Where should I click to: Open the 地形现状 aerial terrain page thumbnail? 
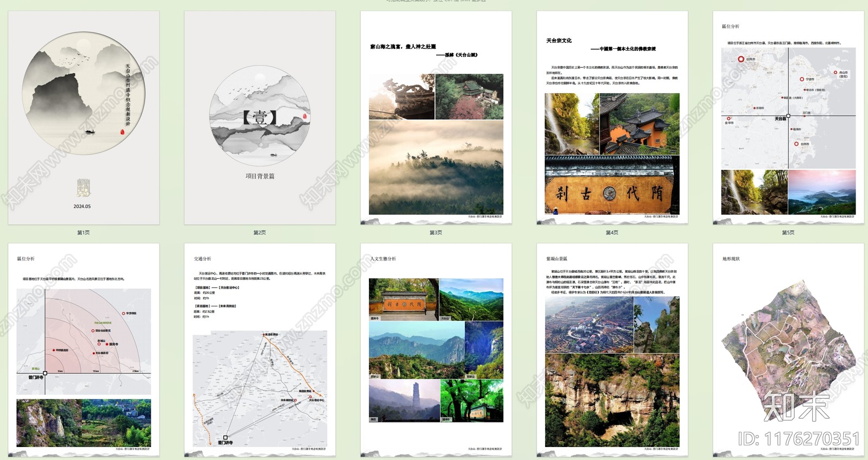point(788,350)
